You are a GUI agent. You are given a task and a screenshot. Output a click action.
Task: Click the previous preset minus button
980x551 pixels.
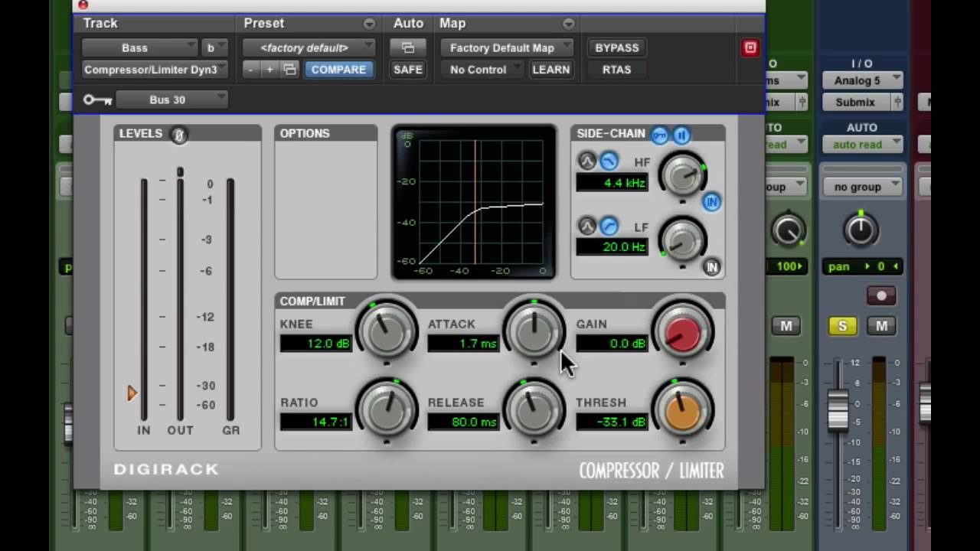(x=250, y=70)
